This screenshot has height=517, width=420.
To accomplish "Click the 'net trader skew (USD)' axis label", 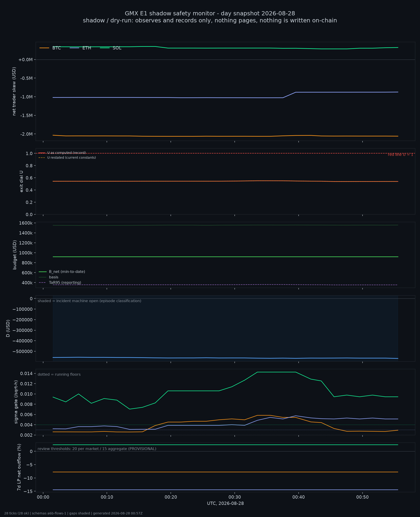I will pos(14,91).
